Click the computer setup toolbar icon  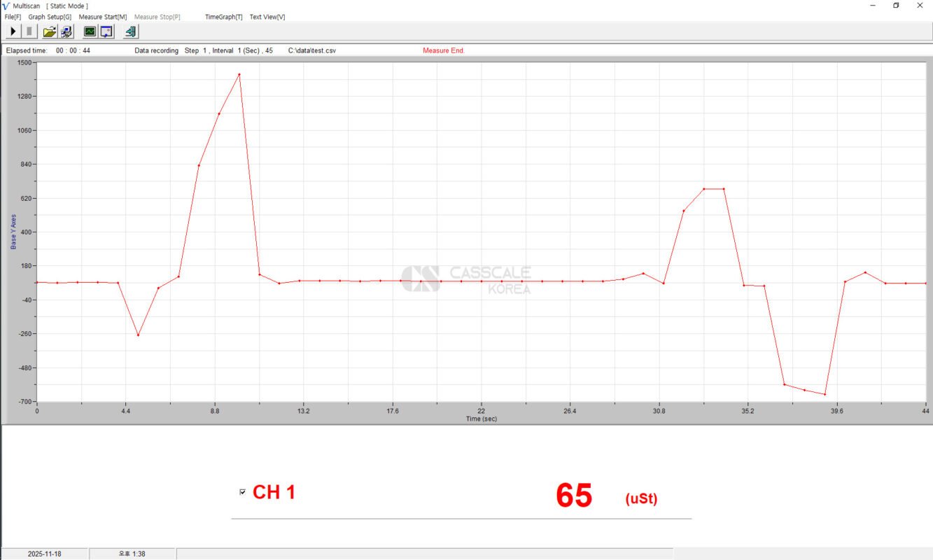66,31
